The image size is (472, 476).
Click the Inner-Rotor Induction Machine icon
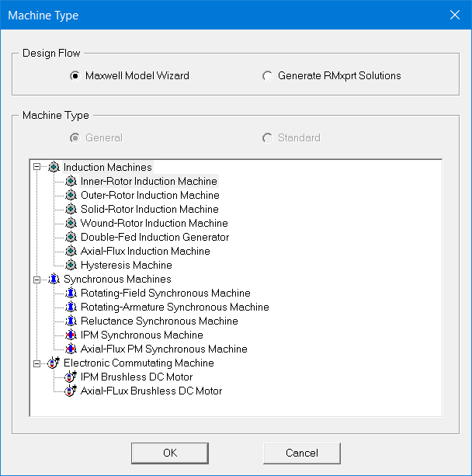click(71, 181)
